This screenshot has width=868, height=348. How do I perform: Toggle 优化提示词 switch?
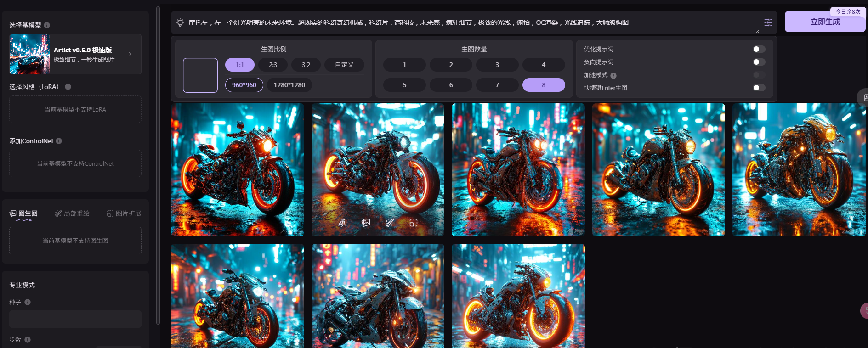click(759, 49)
